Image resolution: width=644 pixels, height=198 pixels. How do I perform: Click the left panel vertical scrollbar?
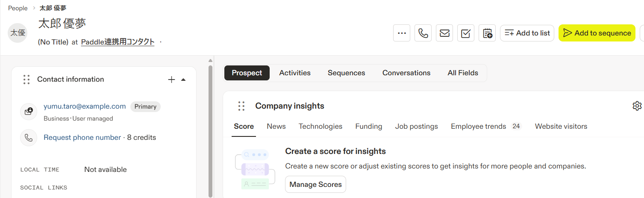point(210,128)
